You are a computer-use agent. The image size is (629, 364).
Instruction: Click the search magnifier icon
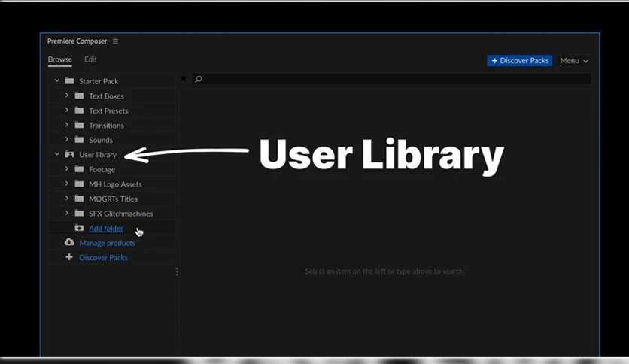(198, 80)
